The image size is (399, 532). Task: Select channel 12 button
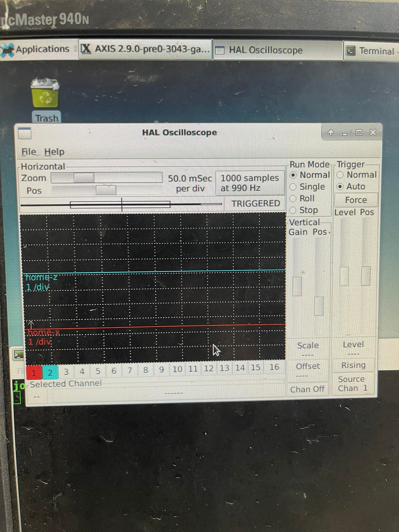point(209,368)
